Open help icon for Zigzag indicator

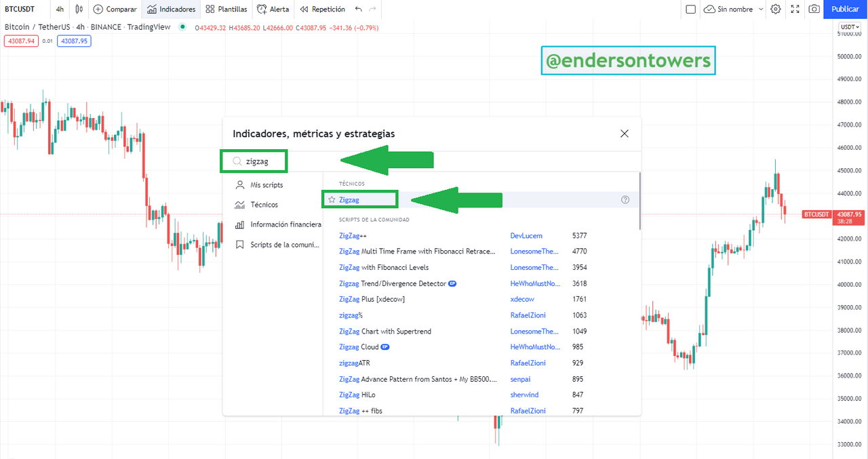point(625,200)
